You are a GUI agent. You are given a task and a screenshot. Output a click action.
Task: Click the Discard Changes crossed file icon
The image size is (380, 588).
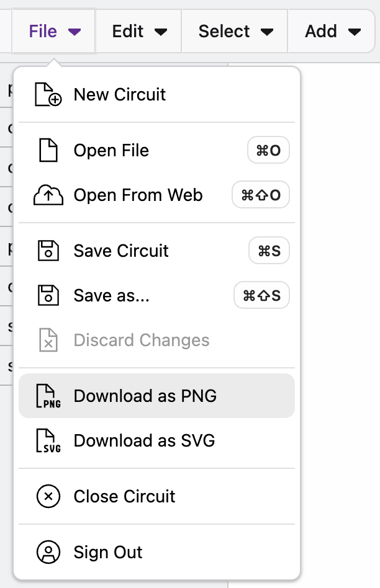click(x=48, y=340)
